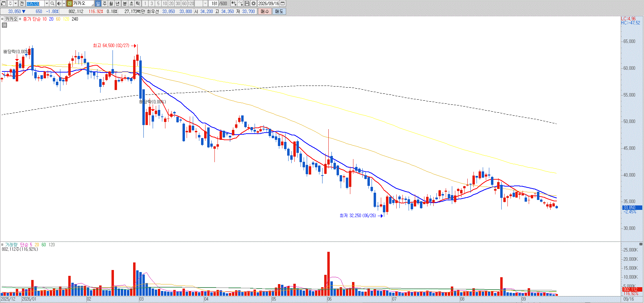Select the second (초) chart period
644x303 pixels.
click(x=131, y=3)
